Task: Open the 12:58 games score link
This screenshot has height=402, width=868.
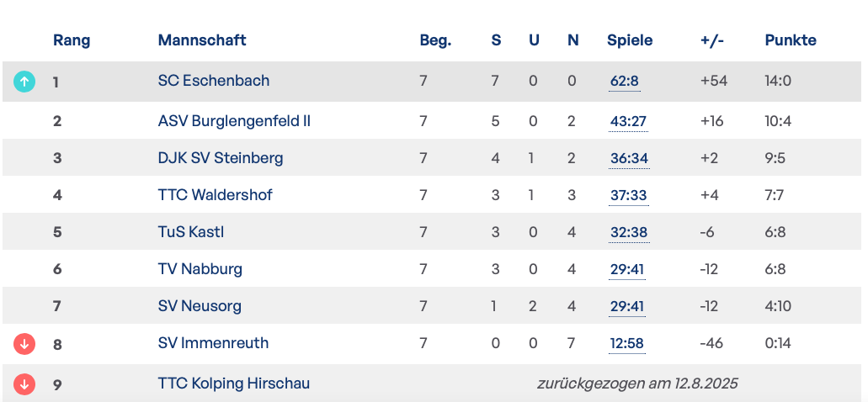Action: pos(627,344)
